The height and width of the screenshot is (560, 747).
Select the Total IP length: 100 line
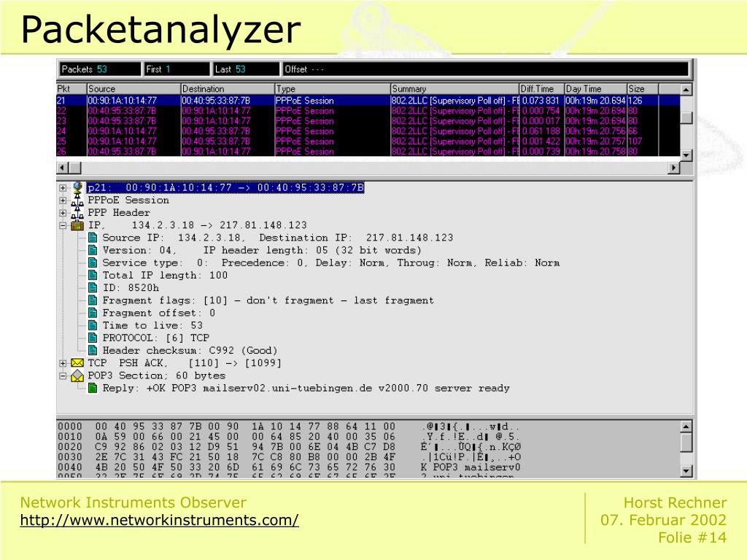[x=165, y=275]
